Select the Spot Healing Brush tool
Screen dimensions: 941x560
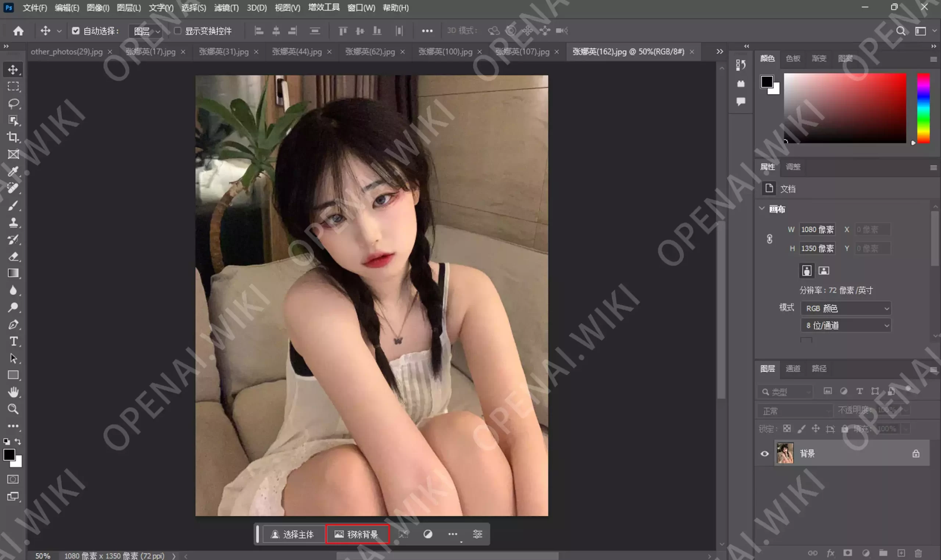[13, 188]
